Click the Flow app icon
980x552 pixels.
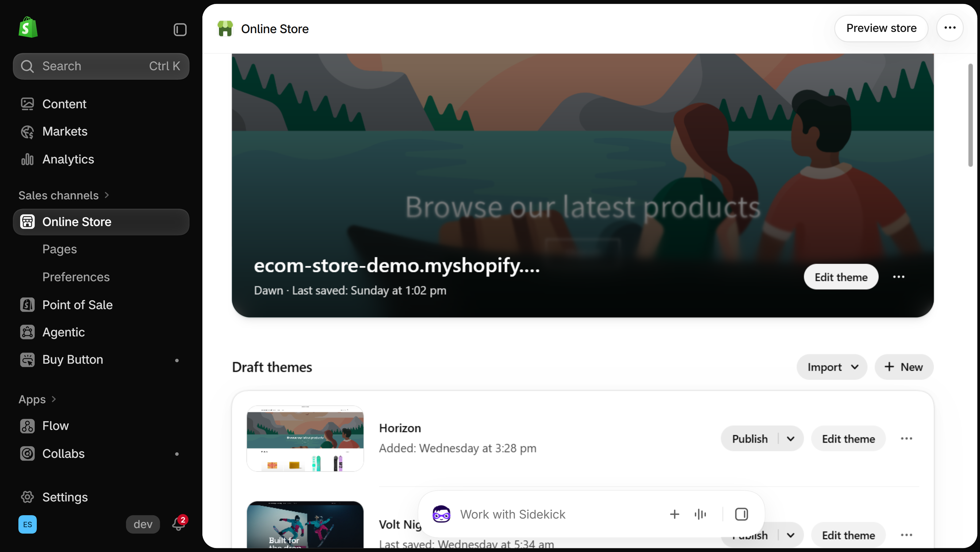coord(27,426)
